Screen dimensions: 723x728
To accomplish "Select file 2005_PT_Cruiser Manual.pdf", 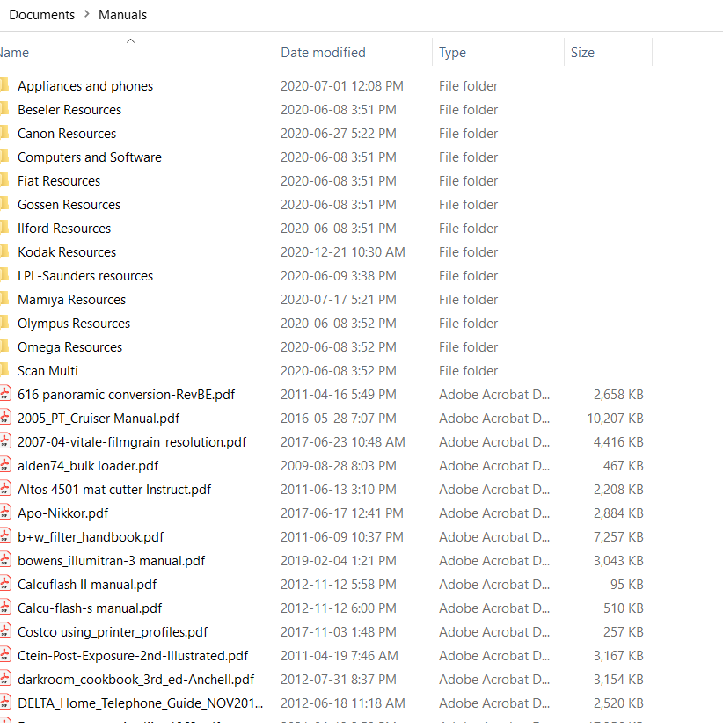I will (99, 419).
